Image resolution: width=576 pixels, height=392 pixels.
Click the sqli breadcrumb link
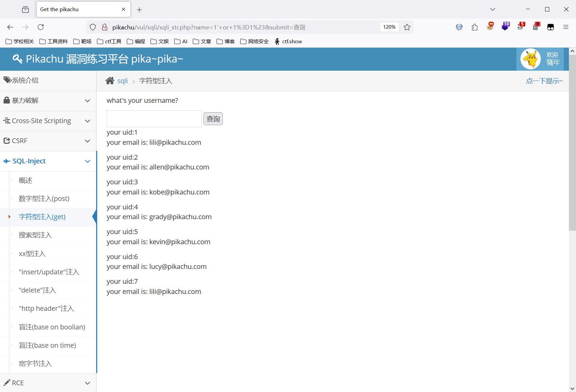tap(122, 81)
